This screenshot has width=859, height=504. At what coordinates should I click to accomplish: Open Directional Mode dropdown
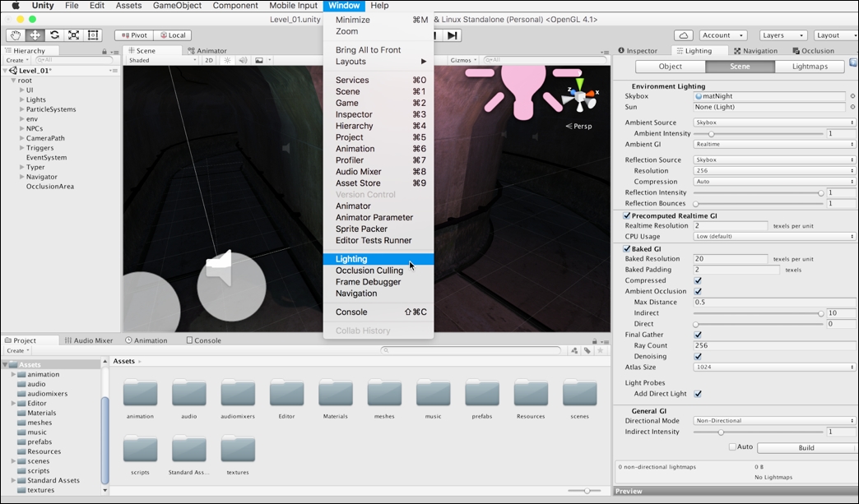pyautogui.click(x=774, y=421)
